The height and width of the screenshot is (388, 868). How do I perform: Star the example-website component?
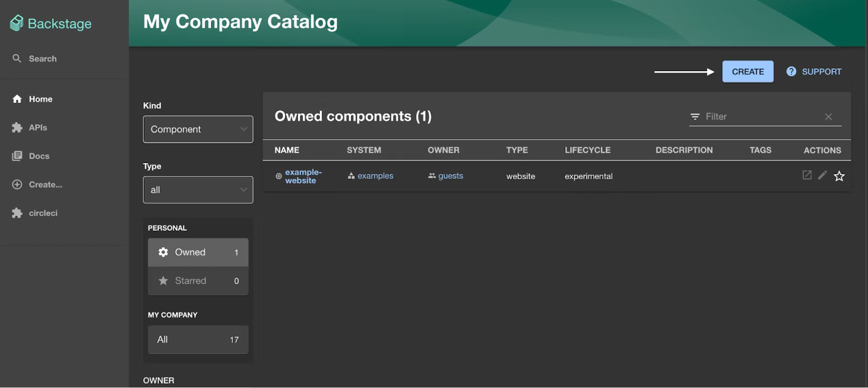coord(839,176)
